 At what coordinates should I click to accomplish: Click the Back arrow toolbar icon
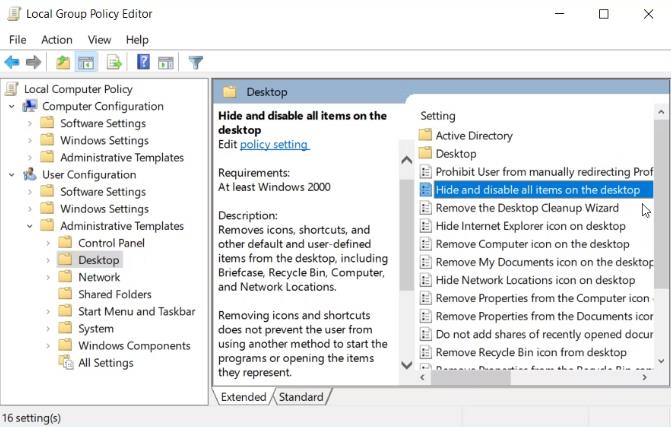(12, 62)
